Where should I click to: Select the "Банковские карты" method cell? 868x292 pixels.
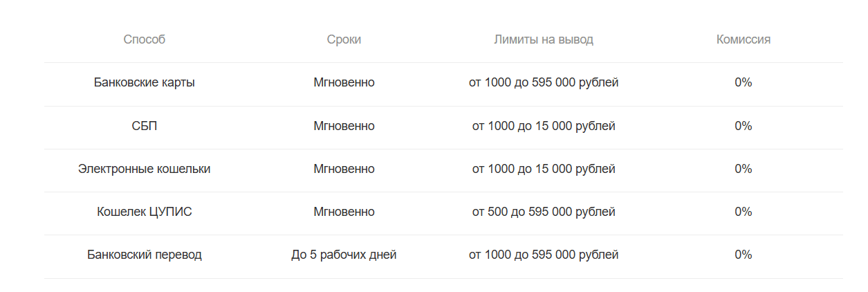point(145,82)
